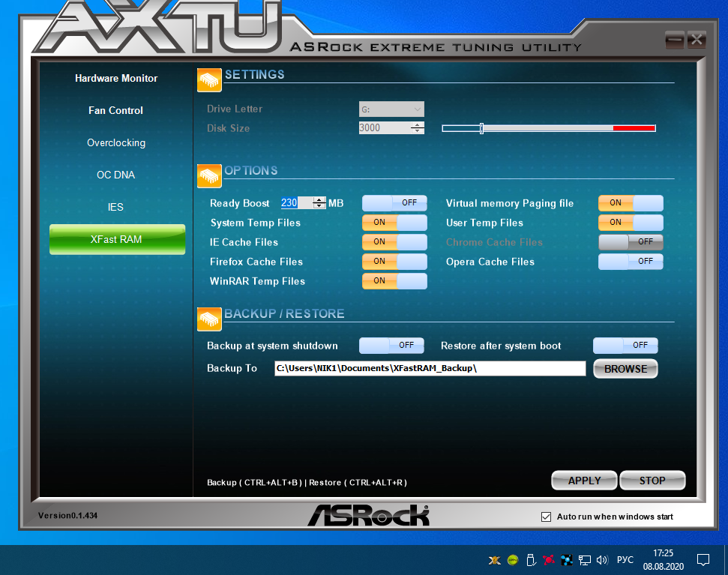Toggle Opera Cache Files switch on
Viewport: 728px width, 575px height.
coord(631,262)
